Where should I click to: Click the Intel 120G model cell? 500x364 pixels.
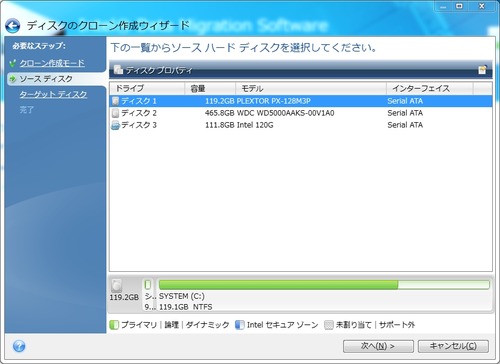[255, 125]
